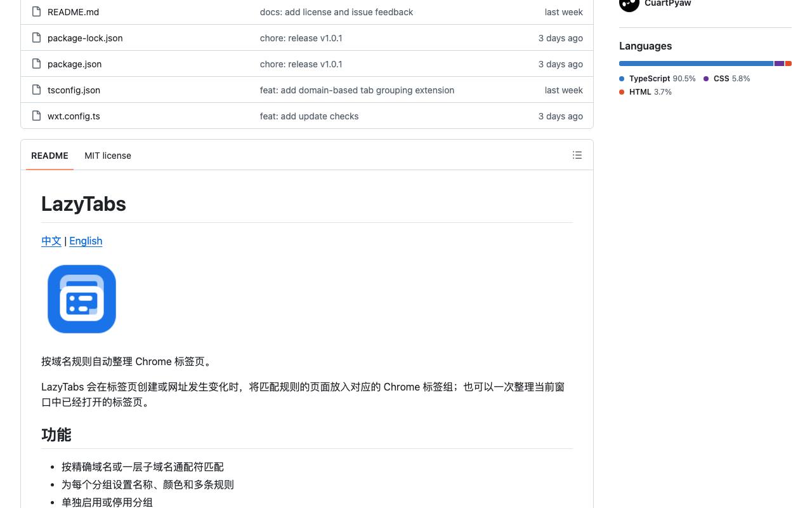Open the wxt.config.ts file
The width and height of the screenshot is (812, 508).
point(74,116)
